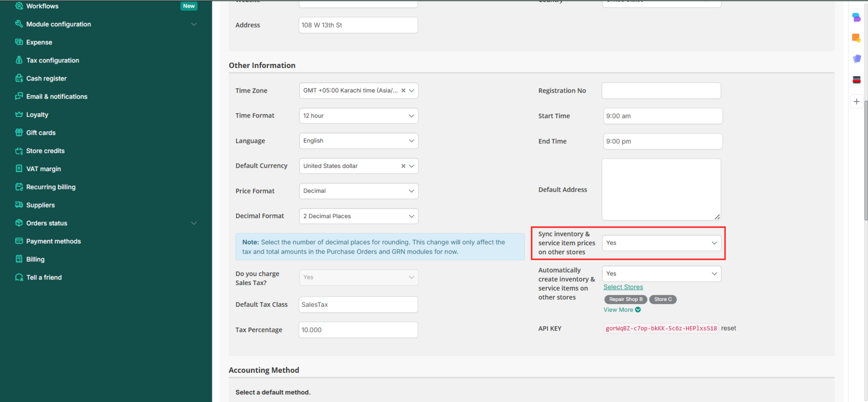Viewport: 868px width, 402px height.
Task: Open Sync inventory & service item prices dropdown
Action: click(x=661, y=243)
